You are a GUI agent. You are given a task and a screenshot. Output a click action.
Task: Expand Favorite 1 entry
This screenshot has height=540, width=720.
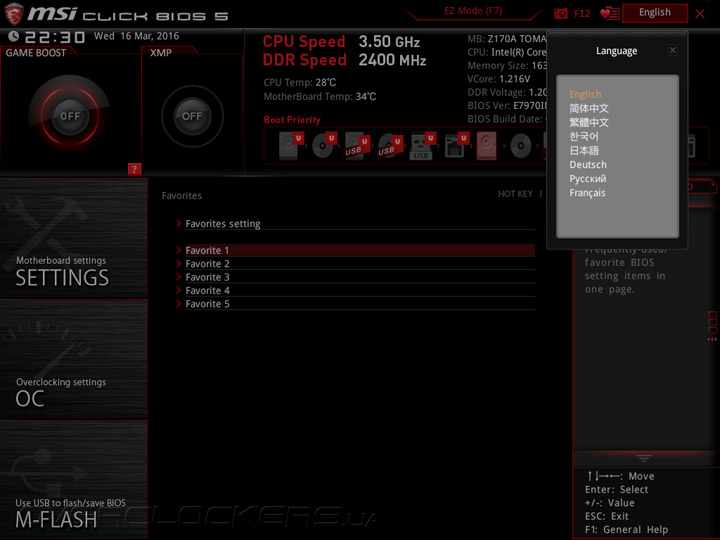click(x=355, y=250)
